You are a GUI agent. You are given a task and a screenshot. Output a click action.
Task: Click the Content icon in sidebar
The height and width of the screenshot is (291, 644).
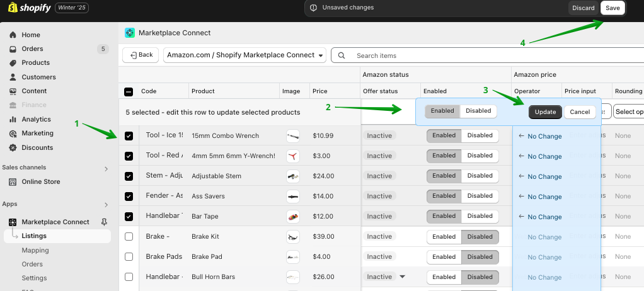[13, 91]
